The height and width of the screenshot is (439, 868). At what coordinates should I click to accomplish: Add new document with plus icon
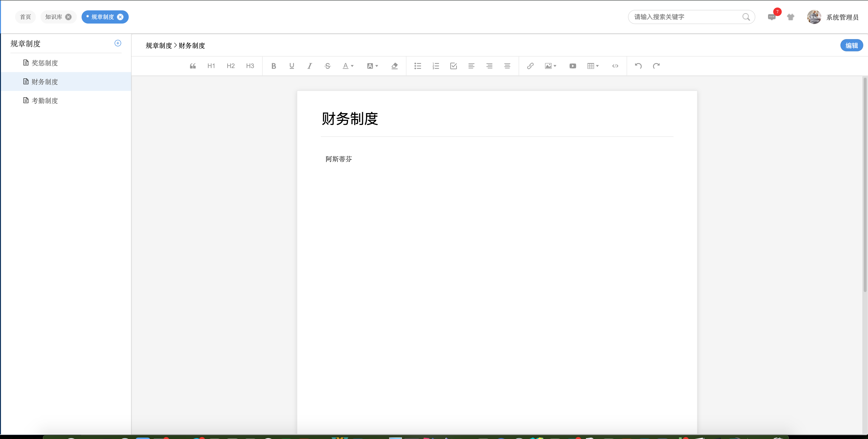[118, 43]
